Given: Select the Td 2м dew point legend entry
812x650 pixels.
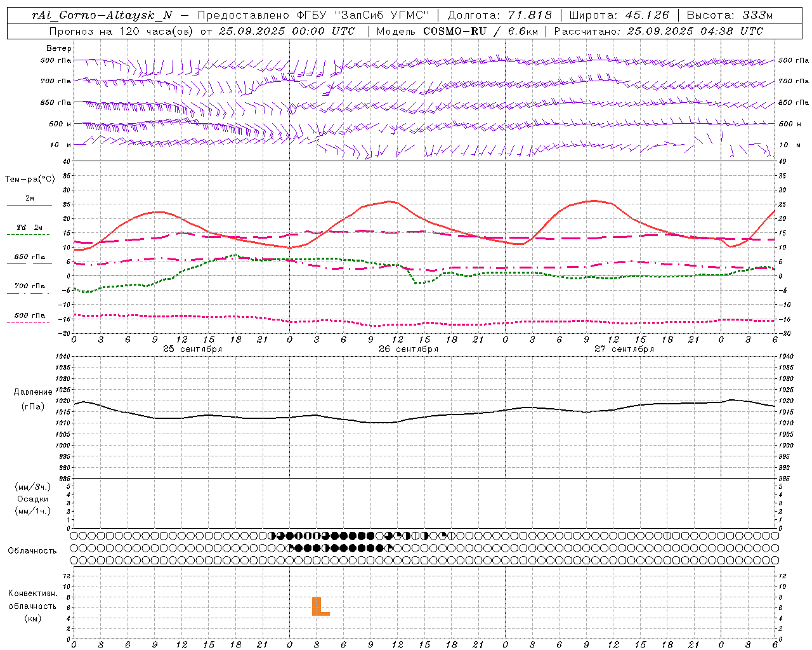Looking at the screenshot, I should (30, 227).
